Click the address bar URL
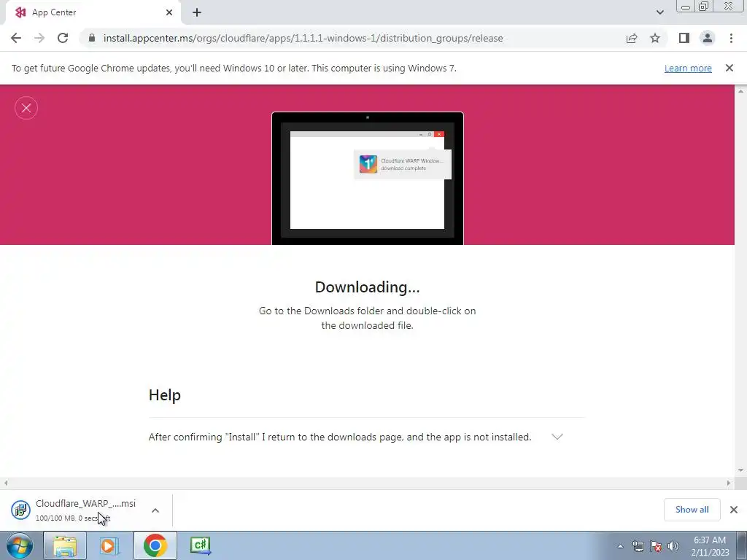Viewport: 747px width, 560px height. point(303,38)
